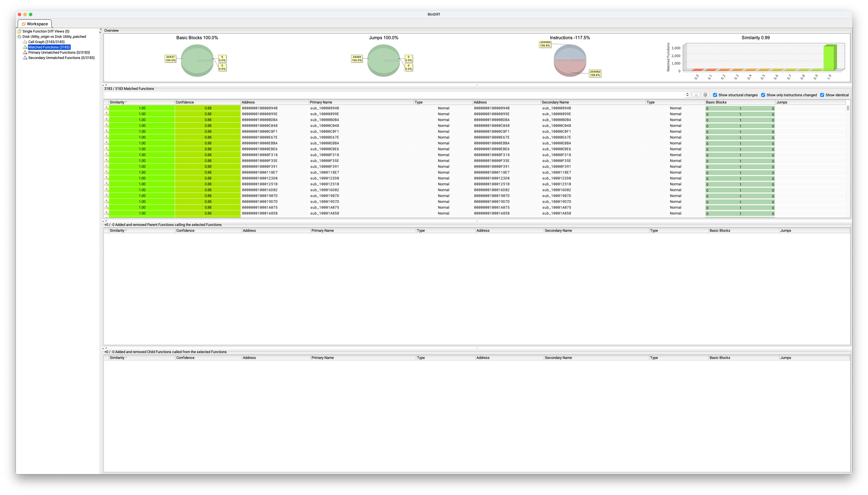
Task: Click primary address 000000010001907D
Action: click(260, 196)
